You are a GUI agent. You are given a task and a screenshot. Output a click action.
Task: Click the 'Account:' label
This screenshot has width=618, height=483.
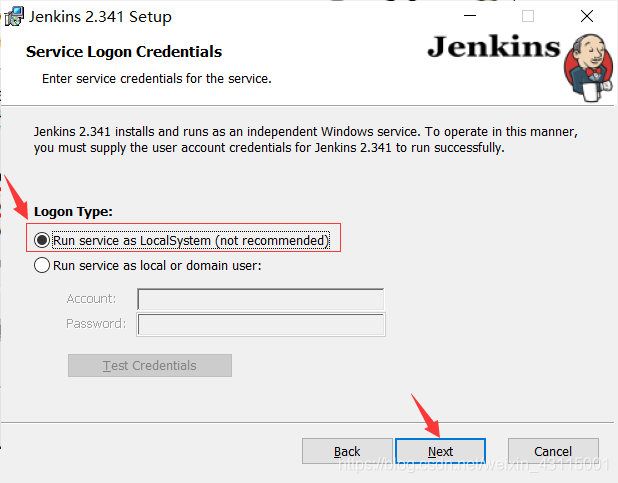pos(91,299)
